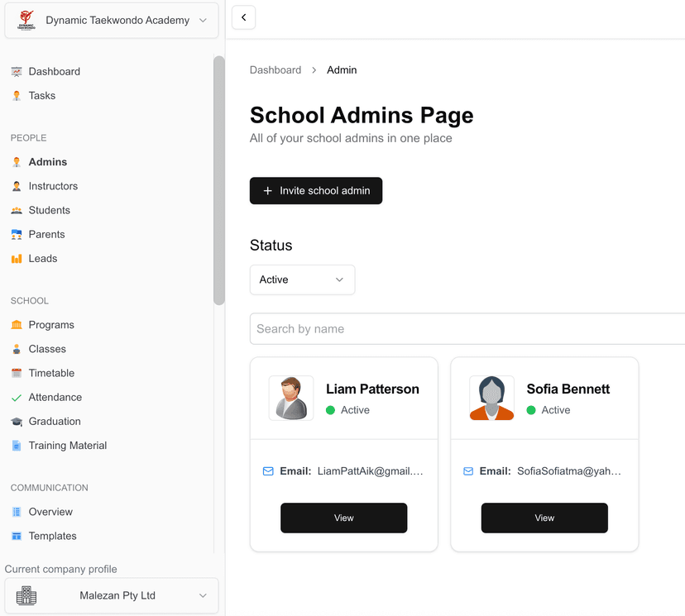
Task: Open the Instructors section icon
Action: pyautogui.click(x=16, y=186)
